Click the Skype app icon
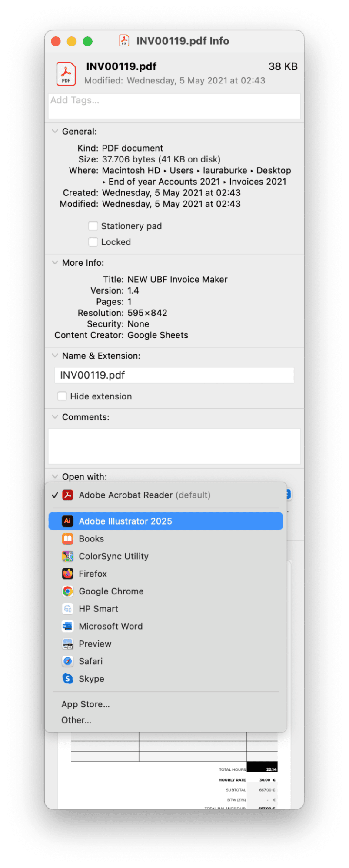 click(x=67, y=679)
